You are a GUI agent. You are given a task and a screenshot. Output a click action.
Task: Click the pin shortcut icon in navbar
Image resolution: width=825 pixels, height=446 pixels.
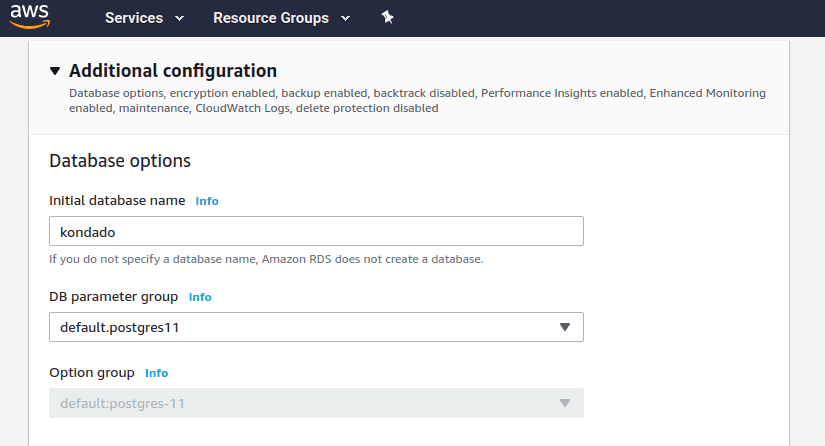tap(388, 18)
